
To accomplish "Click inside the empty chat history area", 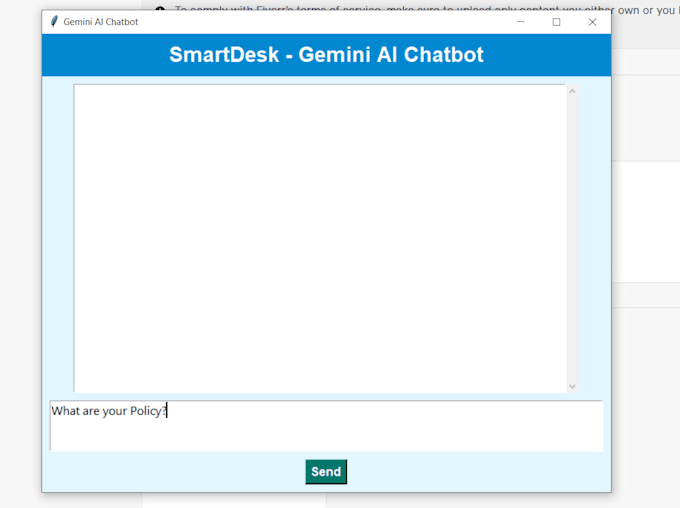I will coord(320,238).
